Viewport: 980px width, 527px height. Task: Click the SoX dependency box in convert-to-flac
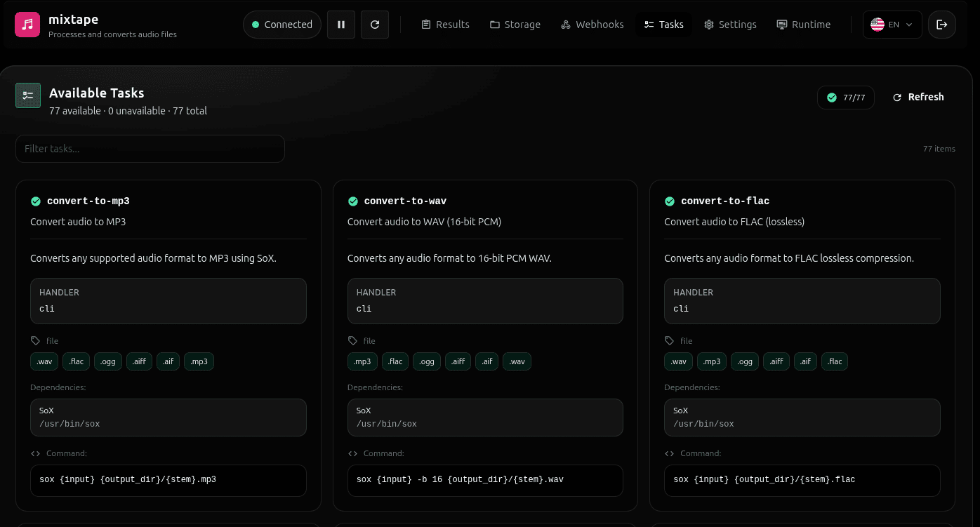click(802, 418)
